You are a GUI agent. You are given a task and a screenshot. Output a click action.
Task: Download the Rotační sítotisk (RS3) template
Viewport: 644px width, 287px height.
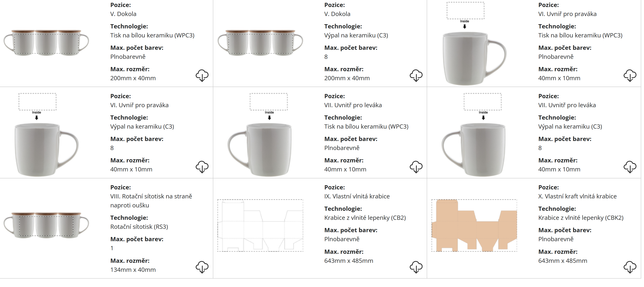tap(202, 267)
